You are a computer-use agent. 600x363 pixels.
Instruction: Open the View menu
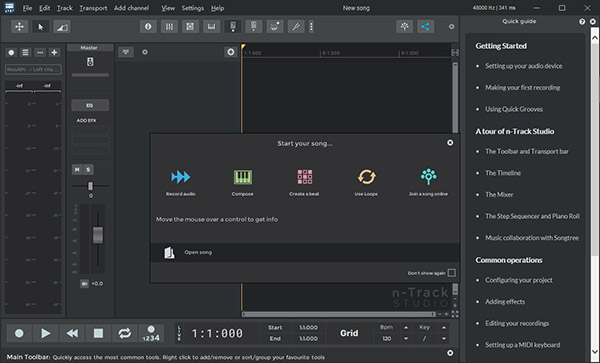(x=168, y=8)
